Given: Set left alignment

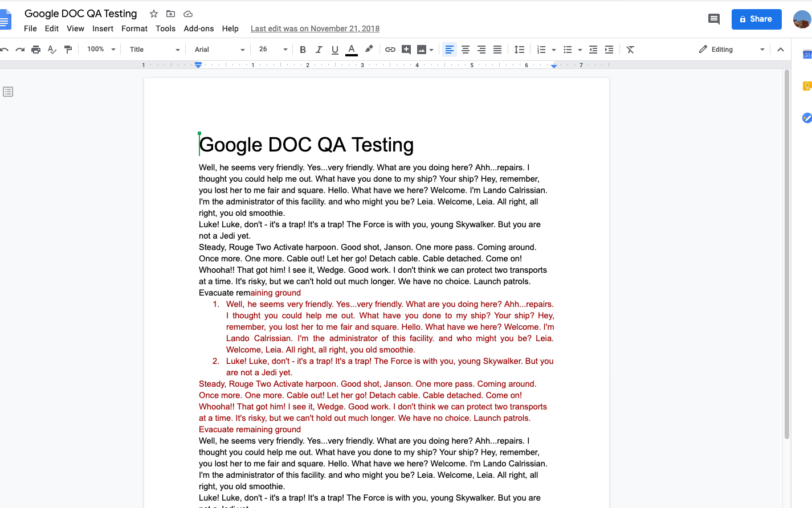Looking at the screenshot, I should click(449, 50).
